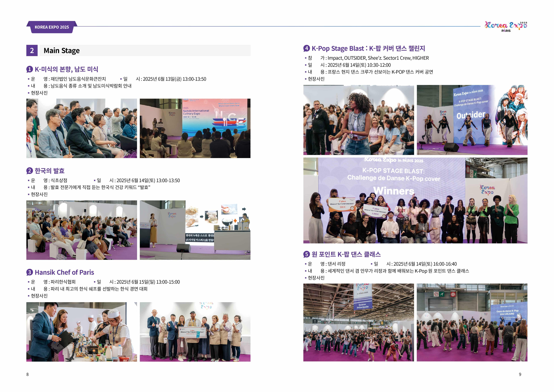Click the circled number 4 bullet icon

306,48
